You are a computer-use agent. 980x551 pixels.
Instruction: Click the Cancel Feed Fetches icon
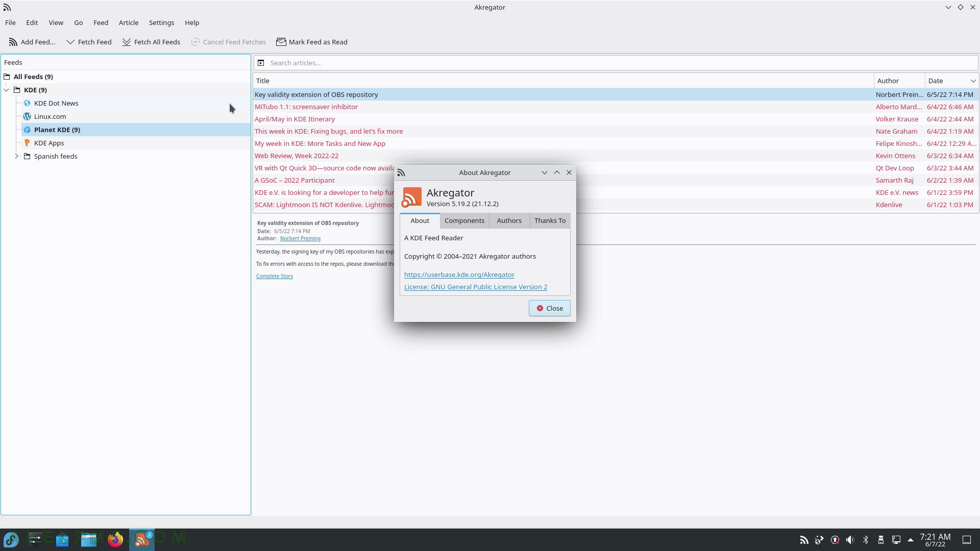click(195, 42)
